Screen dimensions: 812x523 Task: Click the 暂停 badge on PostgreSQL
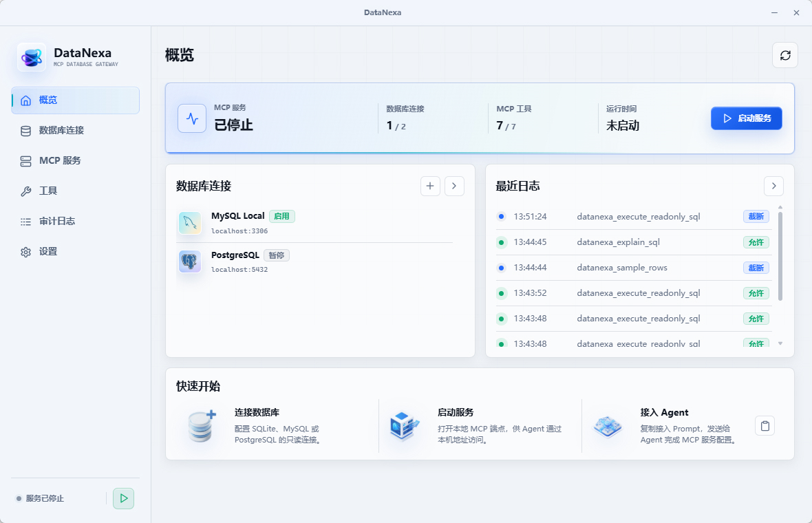click(277, 255)
